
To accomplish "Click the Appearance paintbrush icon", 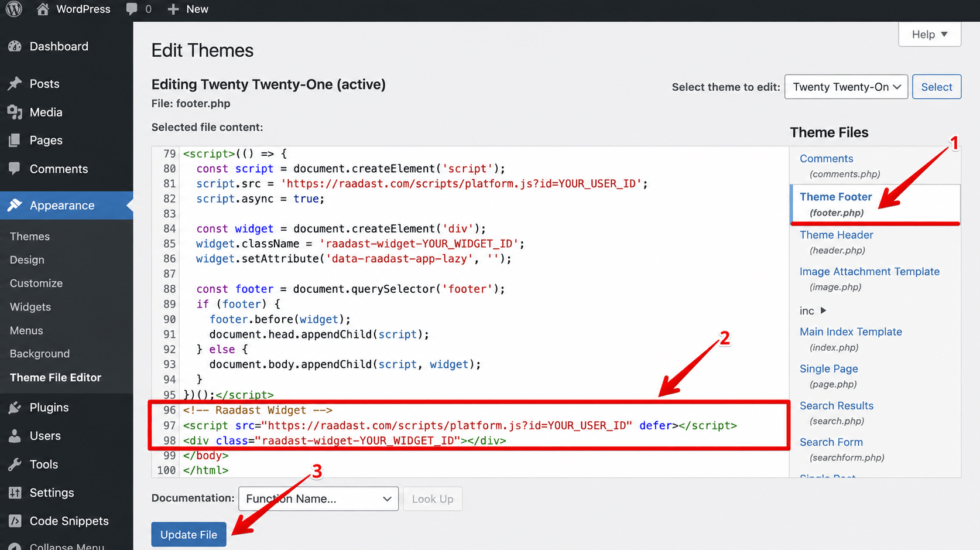I will (15, 205).
